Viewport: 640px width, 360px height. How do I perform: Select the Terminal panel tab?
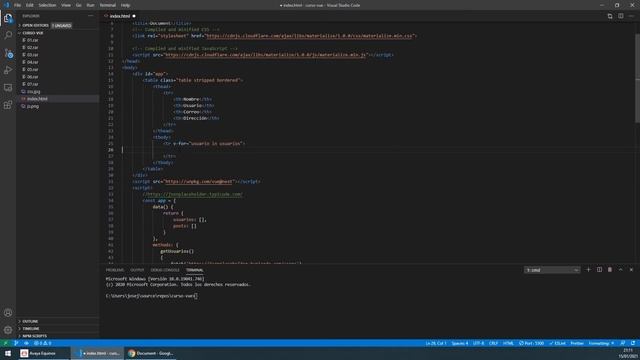coord(195,270)
